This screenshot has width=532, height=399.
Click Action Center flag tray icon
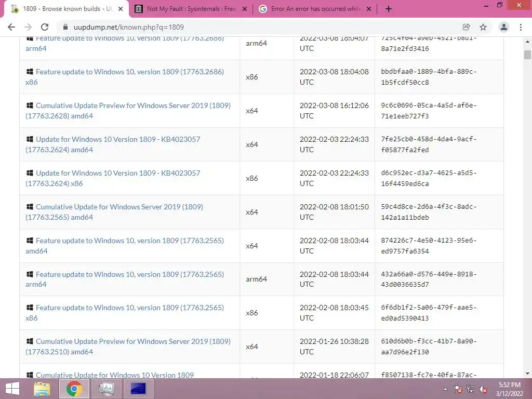(x=458, y=389)
